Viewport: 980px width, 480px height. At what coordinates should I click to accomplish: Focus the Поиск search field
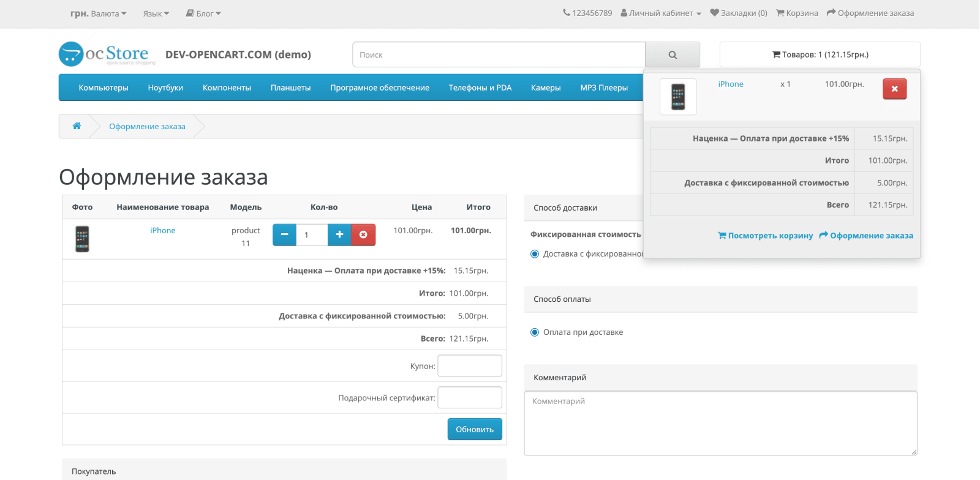pyautogui.click(x=499, y=54)
